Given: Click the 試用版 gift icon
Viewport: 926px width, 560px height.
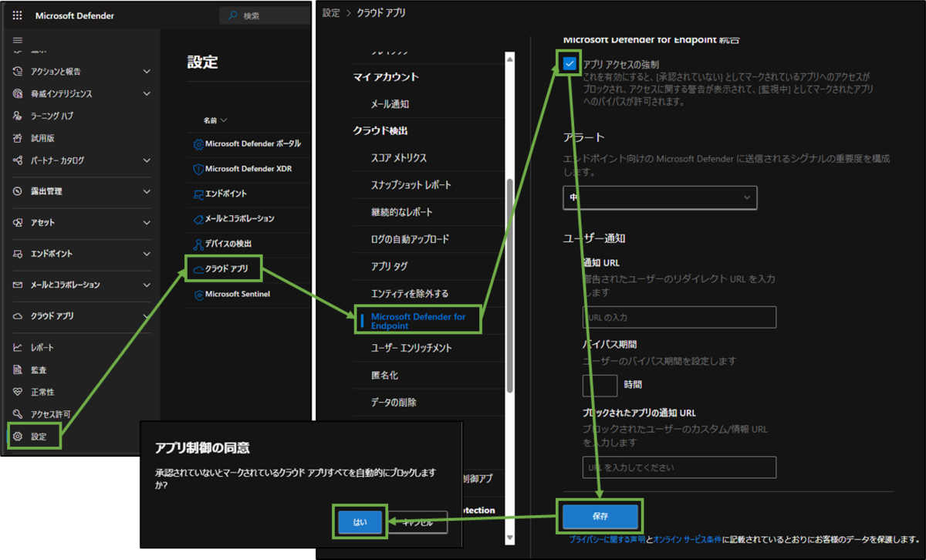Looking at the screenshot, I should pos(18,138).
